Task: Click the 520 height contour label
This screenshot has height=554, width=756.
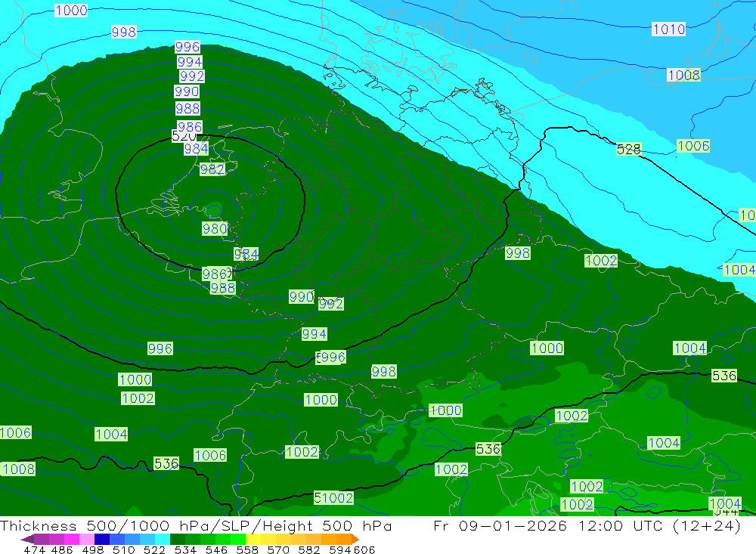Action: tap(182, 136)
